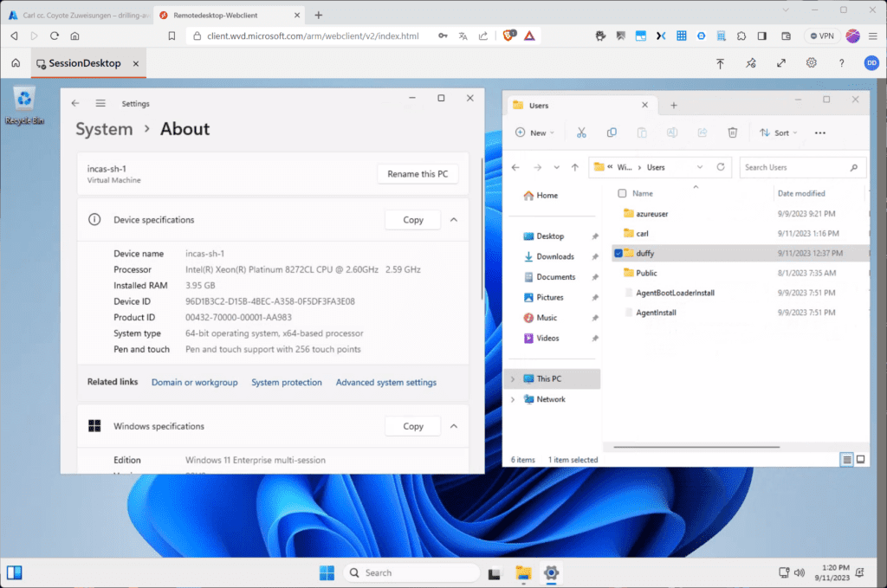Click the webclient home icon

tap(16, 62)
